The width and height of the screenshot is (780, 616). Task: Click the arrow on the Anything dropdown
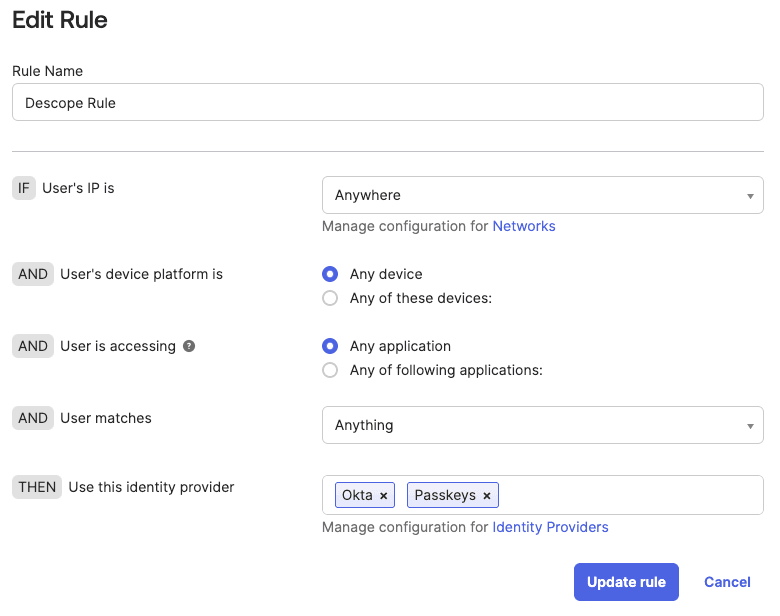[750, 426]
